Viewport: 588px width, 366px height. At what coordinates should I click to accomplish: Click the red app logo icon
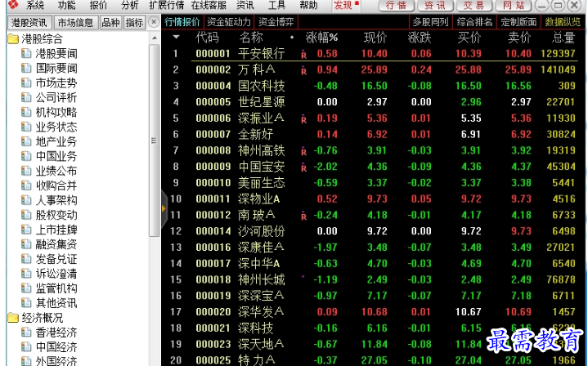[x=13, y=5]
